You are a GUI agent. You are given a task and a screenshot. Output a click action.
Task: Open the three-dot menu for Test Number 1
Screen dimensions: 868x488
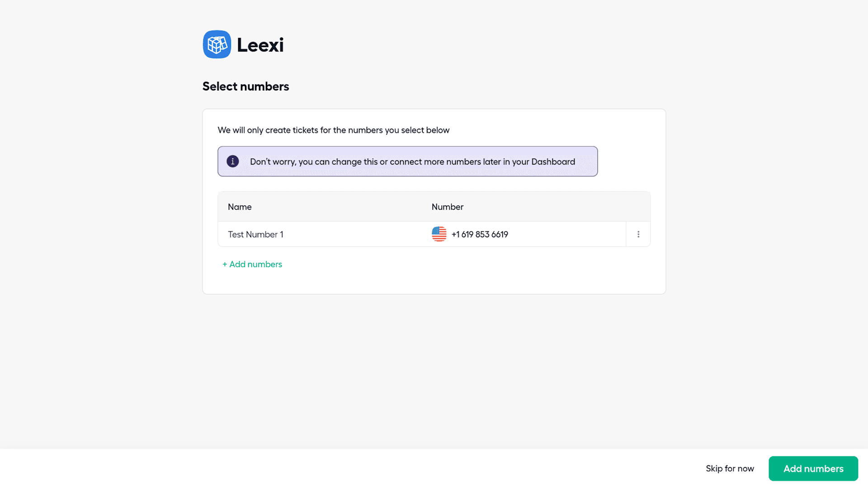pos(638,234)
